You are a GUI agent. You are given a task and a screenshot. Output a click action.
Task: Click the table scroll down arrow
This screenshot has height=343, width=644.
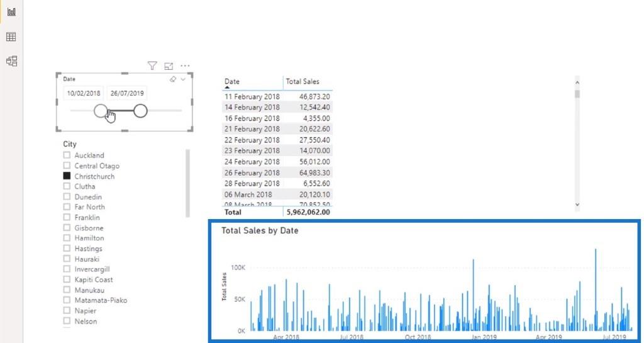577,204
